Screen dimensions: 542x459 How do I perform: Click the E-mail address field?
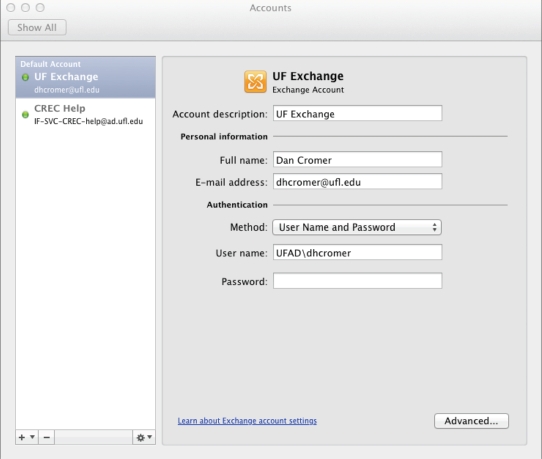tap(357, 182)
